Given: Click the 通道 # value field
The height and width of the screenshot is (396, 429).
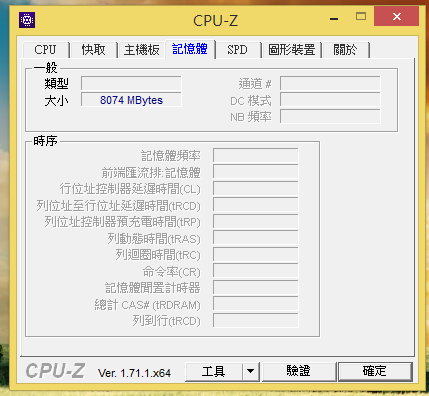Looking at the screenshot, I should point(330,83).
